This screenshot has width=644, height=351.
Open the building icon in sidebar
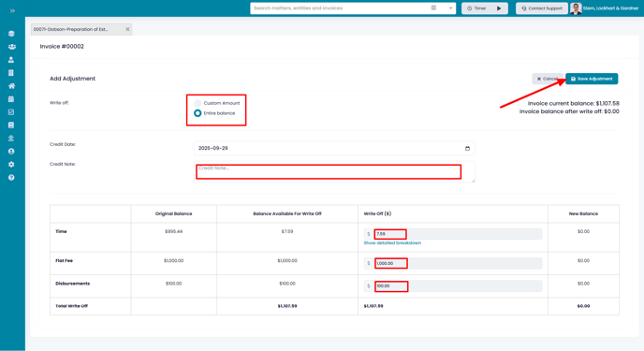point(11,73)
